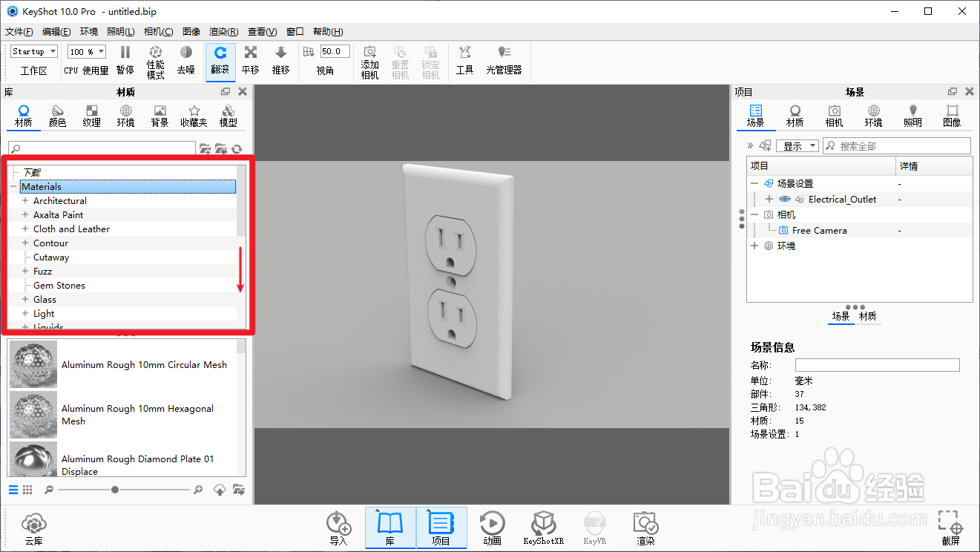Open the 云库 cloud library button
The image size is (980, 552).
pyautogui.click(x=34, y=528)
